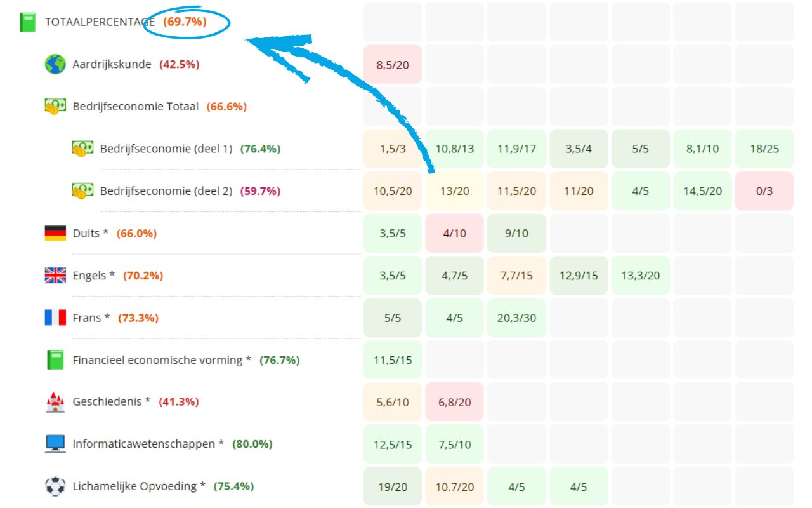Viewport: 812px width, 508px height.
Task: Open the 18/25 grade cell
Action: 764,149
